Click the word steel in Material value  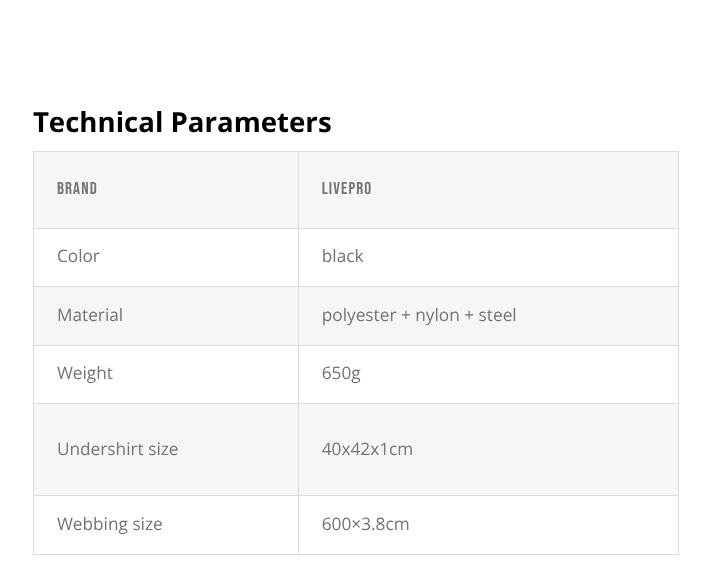[x=497, y=315]
